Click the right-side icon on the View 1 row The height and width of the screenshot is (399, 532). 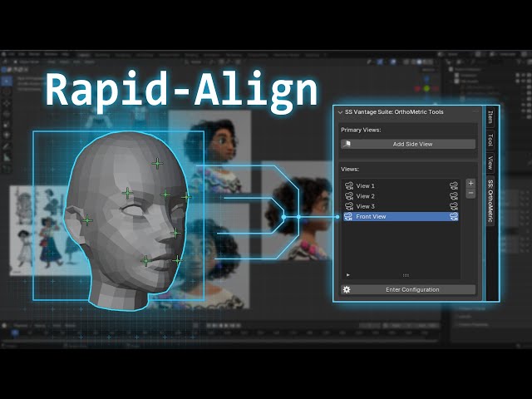tap(454, 185)
